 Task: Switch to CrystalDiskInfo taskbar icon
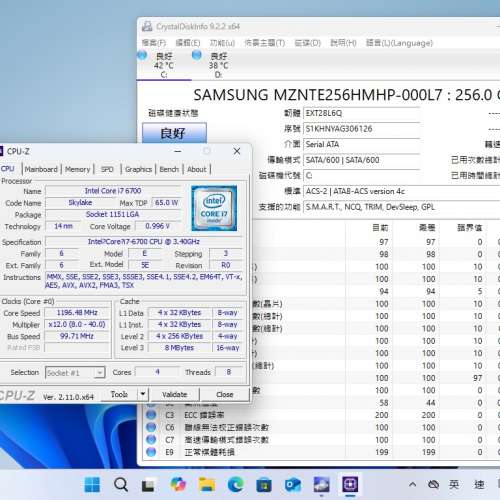pyautogui.click(x=321, y=484)
